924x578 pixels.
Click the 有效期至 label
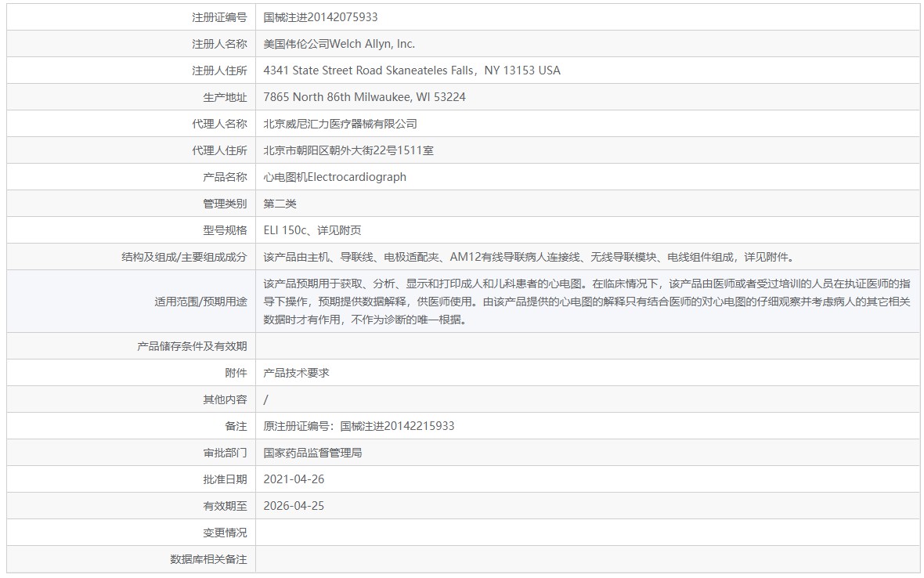click(225, 505)
